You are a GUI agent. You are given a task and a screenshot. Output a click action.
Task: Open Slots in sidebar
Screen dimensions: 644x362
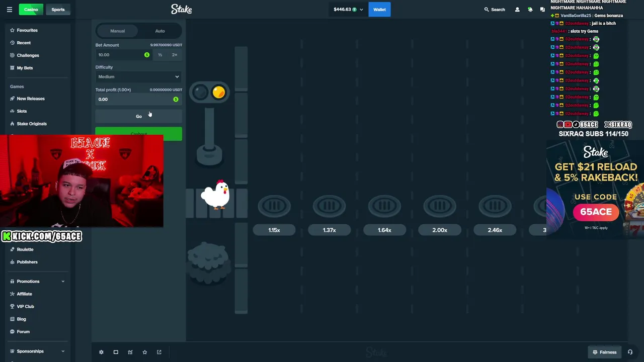[22, 111]
